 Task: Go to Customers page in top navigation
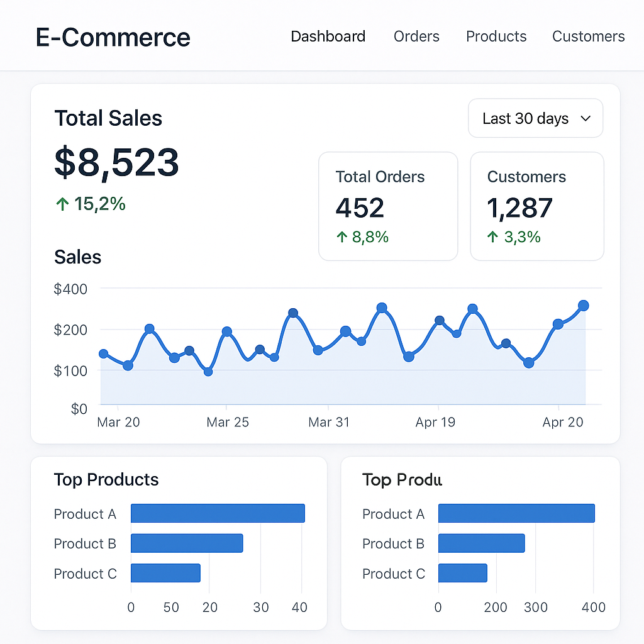click(588, 36)
